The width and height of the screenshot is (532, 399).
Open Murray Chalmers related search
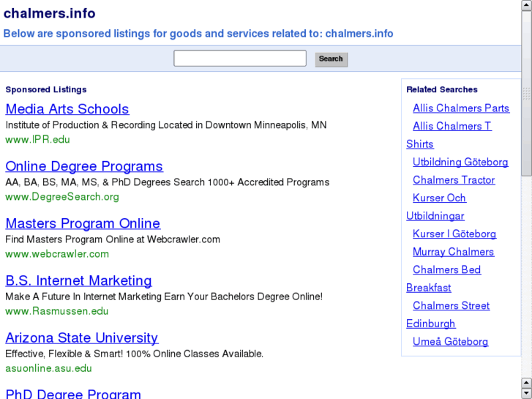click(453, 252)
